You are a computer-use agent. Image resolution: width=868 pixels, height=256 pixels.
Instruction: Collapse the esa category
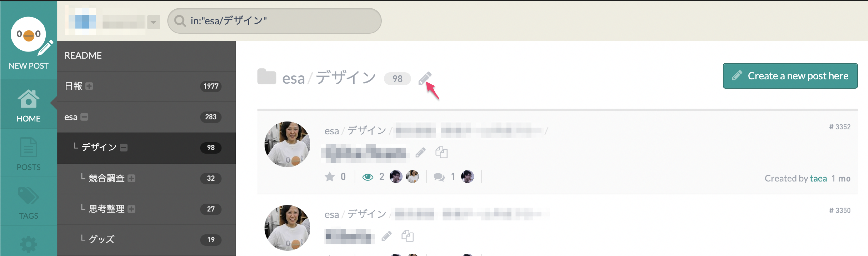point(84,117)
